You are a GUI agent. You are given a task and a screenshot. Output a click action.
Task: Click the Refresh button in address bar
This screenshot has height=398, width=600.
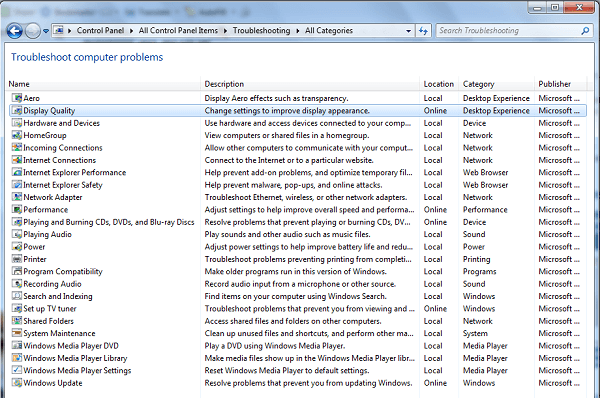[423, 31]
